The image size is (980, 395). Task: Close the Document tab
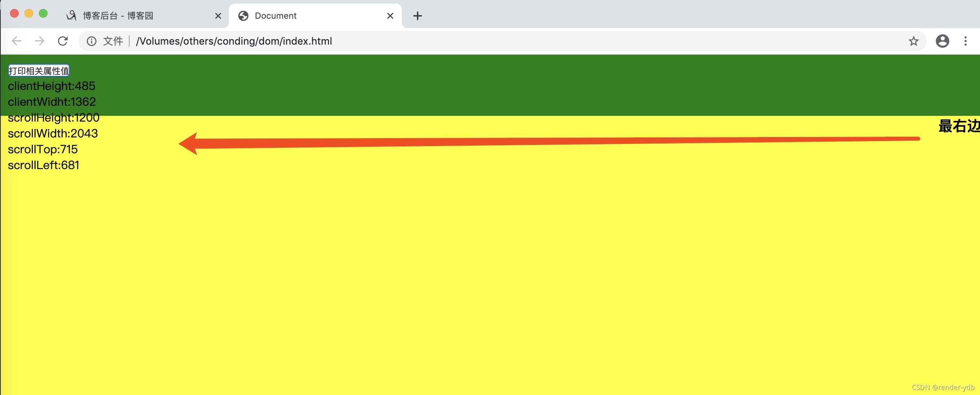[390, 15]
